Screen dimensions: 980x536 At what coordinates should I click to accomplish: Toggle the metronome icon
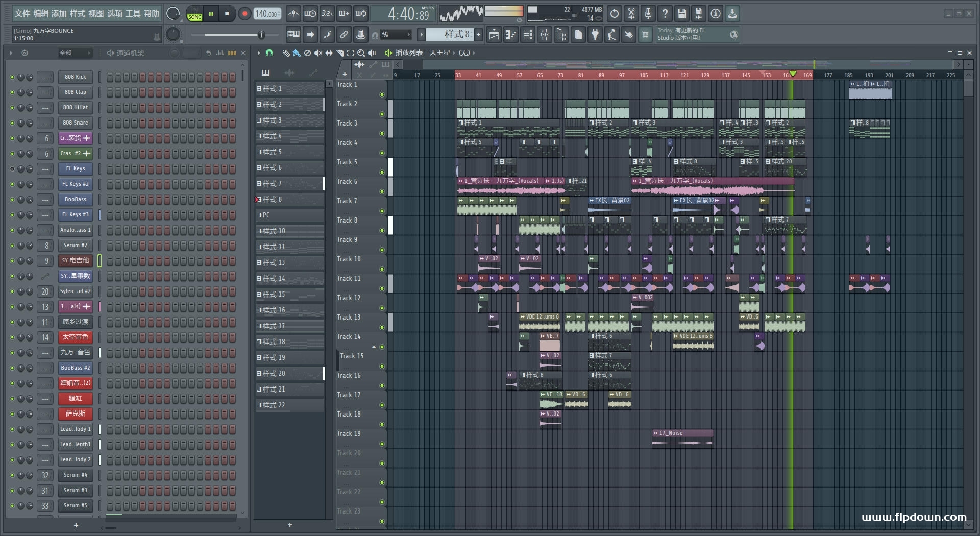tap(293, 14)
